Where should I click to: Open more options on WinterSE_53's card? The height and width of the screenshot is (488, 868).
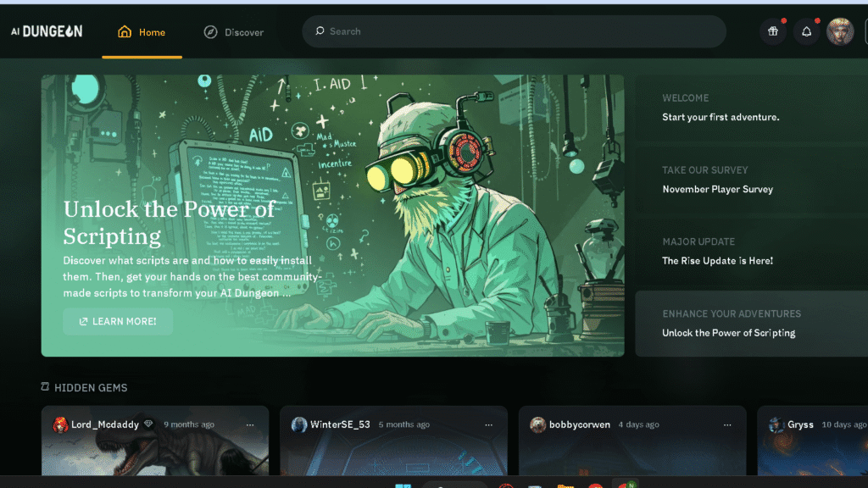tap(489, 424)
